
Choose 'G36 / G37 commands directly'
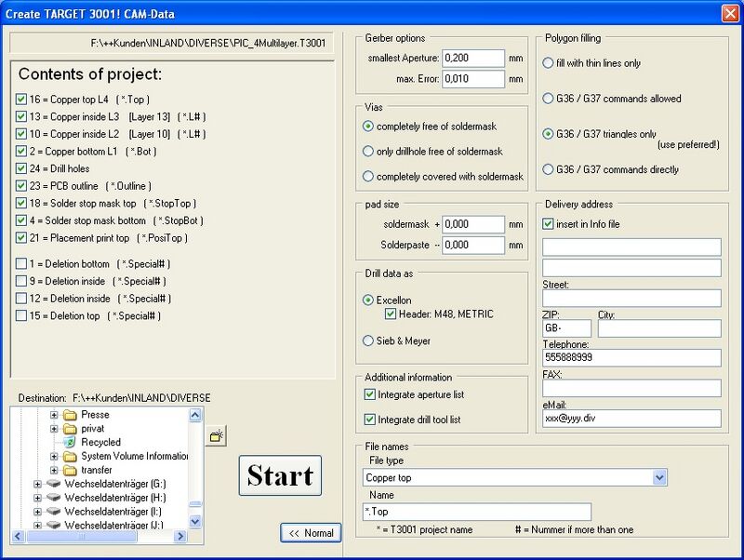(x=548, y=169)
